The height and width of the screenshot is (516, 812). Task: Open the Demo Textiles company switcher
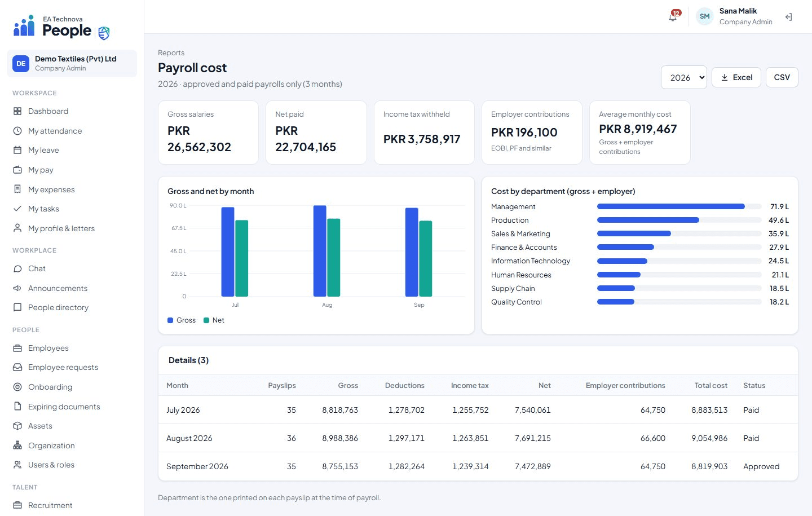pos(72,63)
